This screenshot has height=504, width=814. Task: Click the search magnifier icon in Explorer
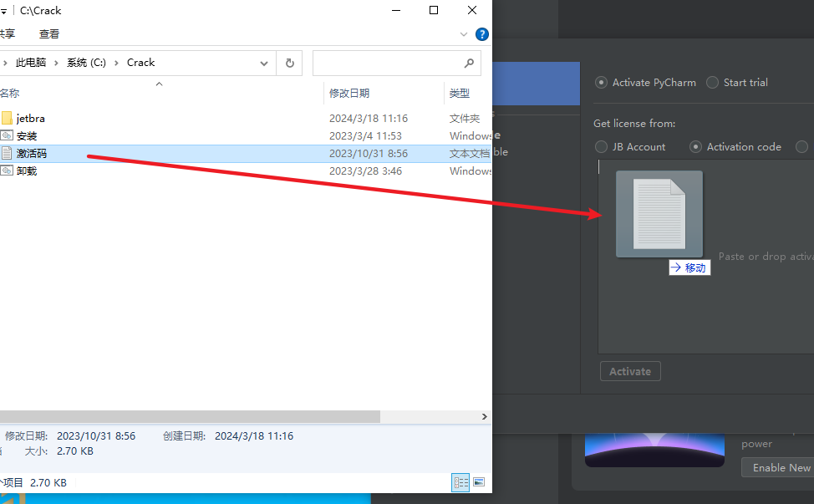469,63
